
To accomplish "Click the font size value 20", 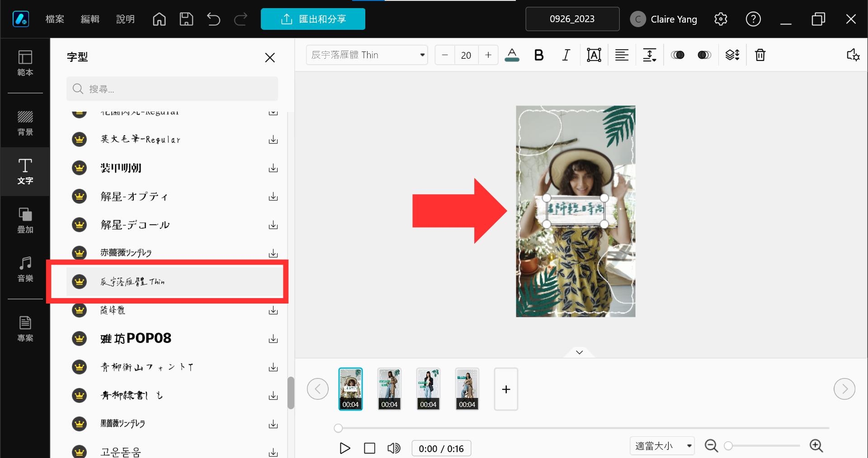I will (466, 55).
